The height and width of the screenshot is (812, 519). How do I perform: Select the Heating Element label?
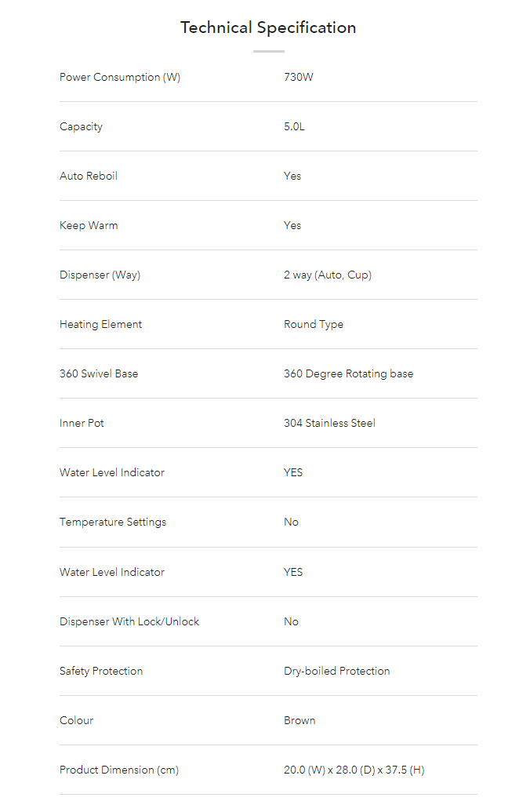(x=100, y=324)
